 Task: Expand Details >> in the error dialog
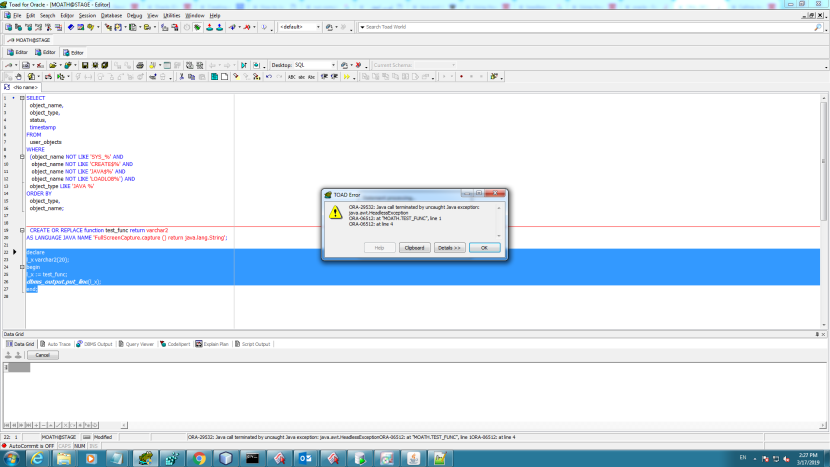pos(449,247)
